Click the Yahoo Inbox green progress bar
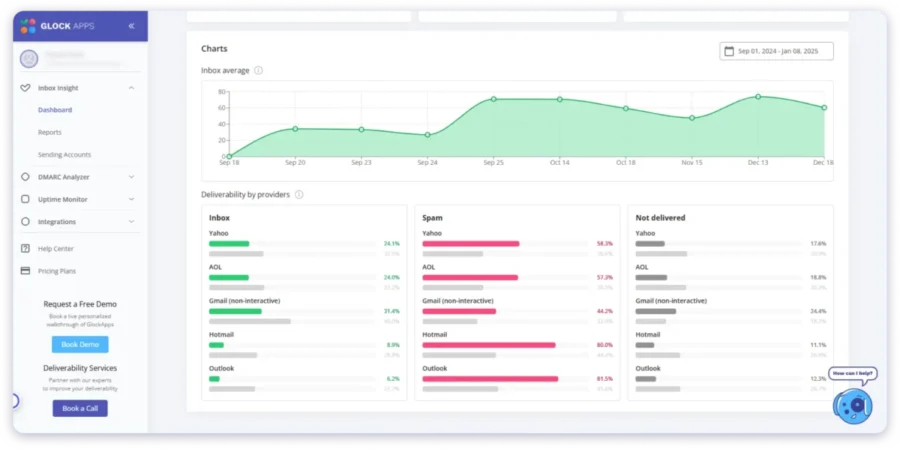Screen dimensions: 900x449 pyautogui.click(x=229, y=243)
